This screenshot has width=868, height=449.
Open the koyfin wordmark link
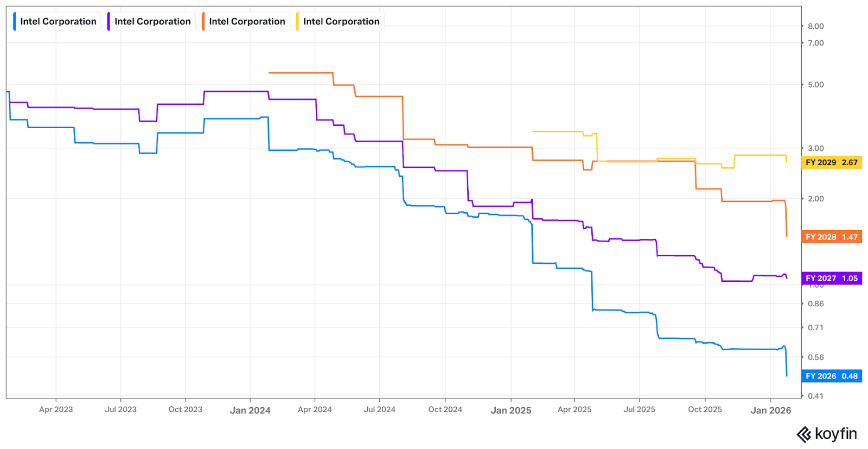point(835,434)
